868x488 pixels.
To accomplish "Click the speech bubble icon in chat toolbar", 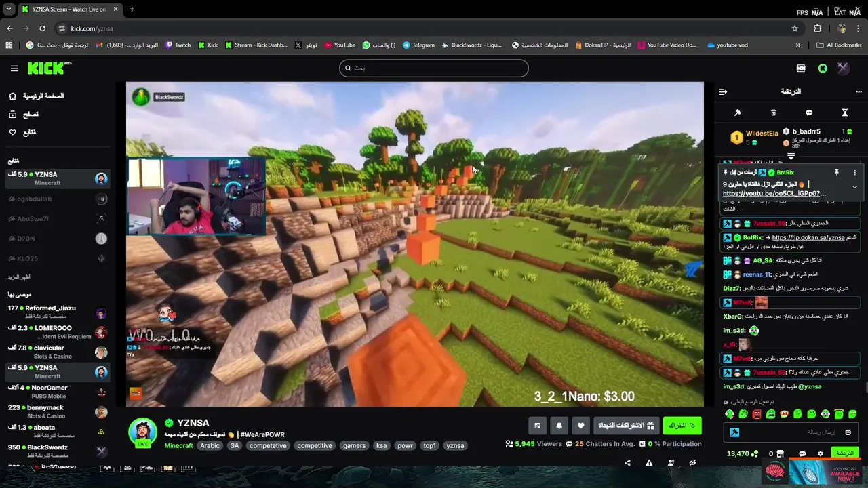I will pyautogui.click(x=809, y=113).
